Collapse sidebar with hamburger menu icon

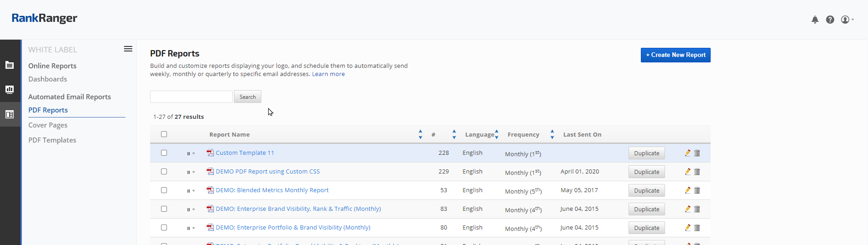(x=128, y=49)
